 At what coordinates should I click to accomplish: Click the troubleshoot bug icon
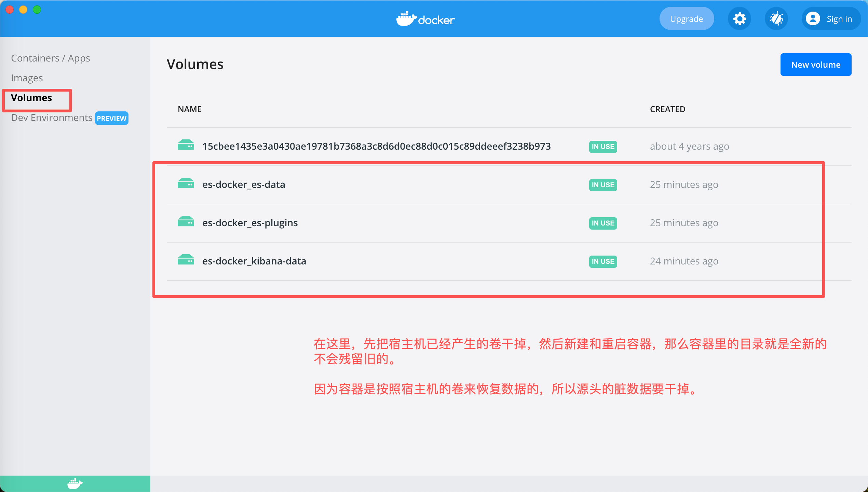(776, 19)
